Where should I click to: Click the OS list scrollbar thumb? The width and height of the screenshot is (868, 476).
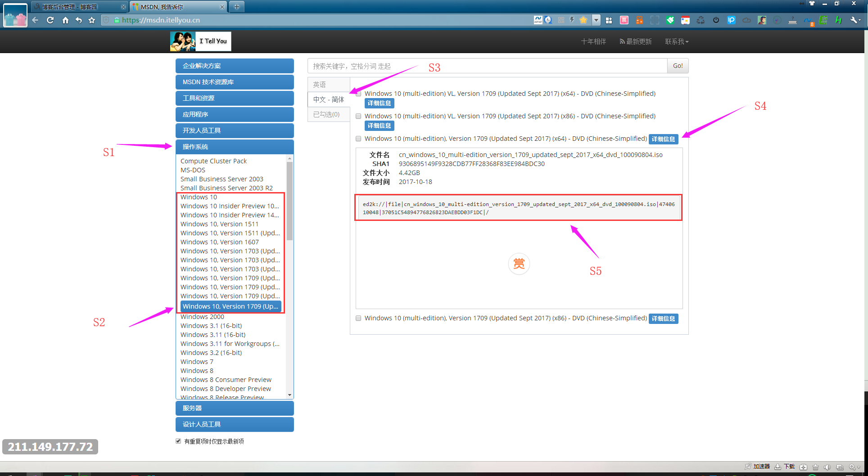289,201
